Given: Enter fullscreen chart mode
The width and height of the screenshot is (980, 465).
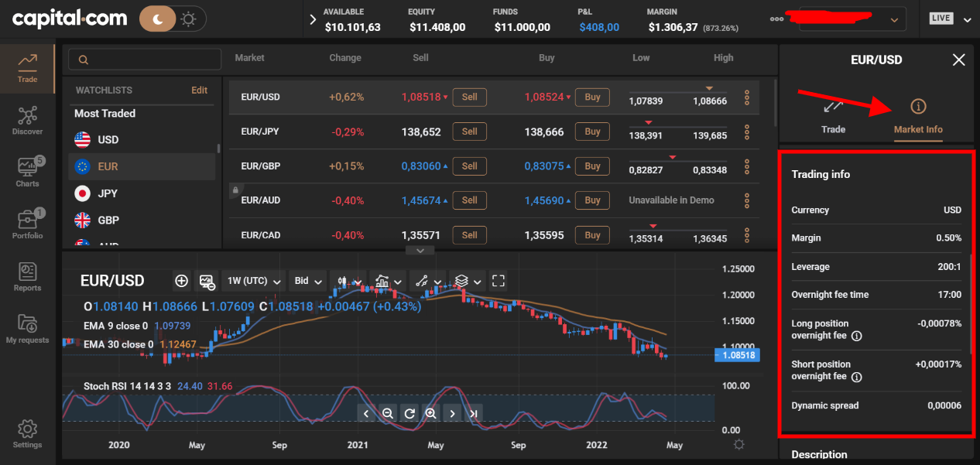Looking at the screenshot, I should pos(499,281).
